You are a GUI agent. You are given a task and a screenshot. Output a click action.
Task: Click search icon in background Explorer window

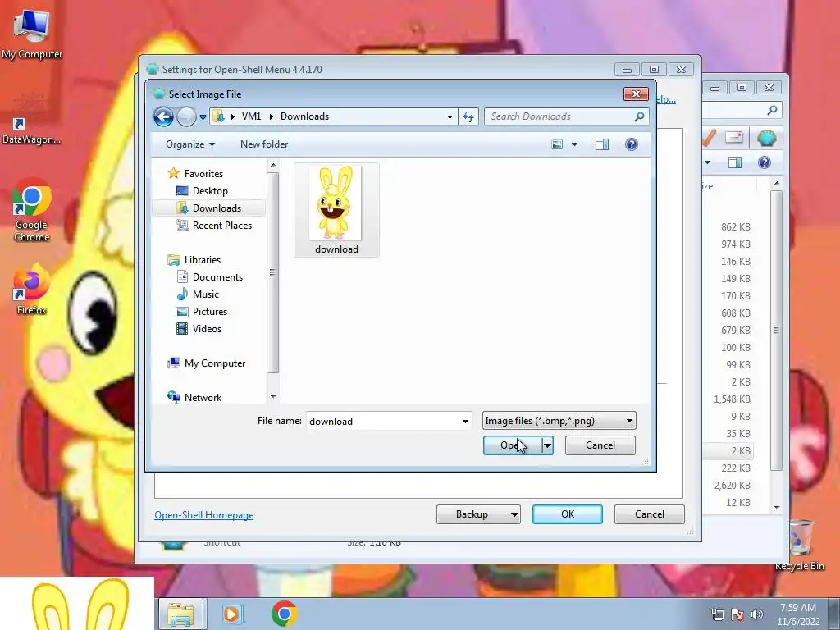click(772, 110)
